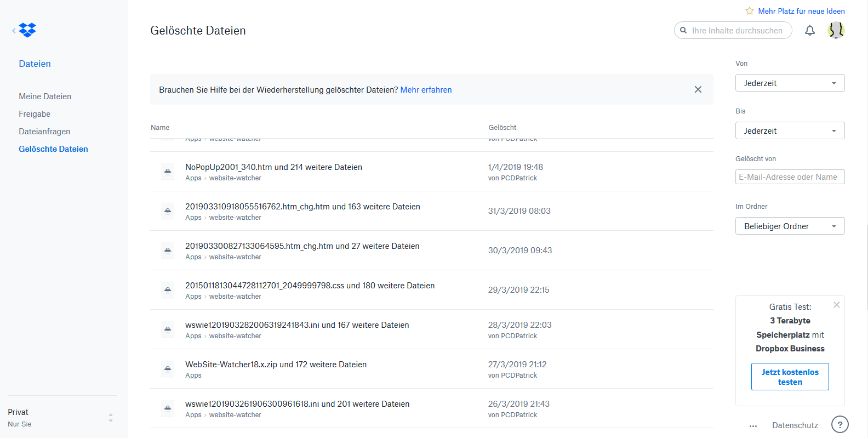Open Dateianfragen in the sidebar
Image resolution: width=868 pixels, height=438 pixels.
(44, 132)
